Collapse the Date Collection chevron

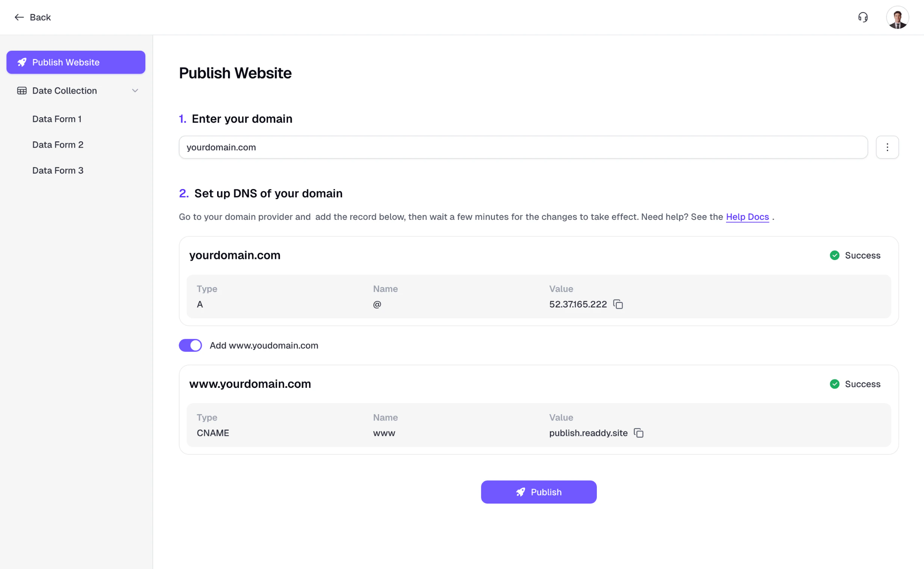click(x=135, y=91)
